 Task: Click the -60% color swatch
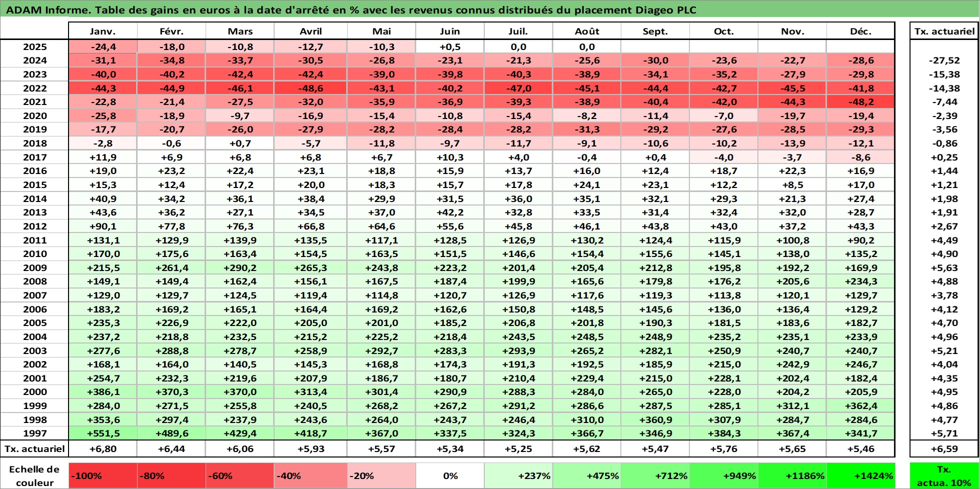tap(240, 475)
